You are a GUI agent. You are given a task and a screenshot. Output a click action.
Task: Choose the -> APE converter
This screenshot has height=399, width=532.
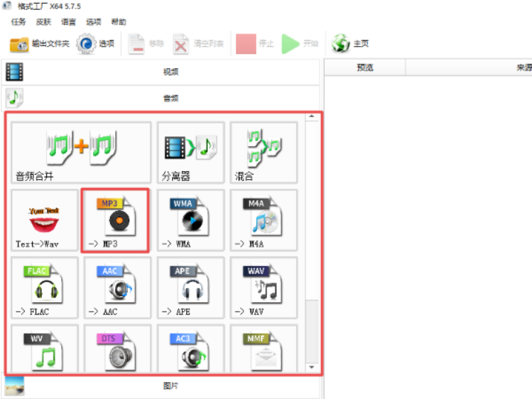[190, 288]
